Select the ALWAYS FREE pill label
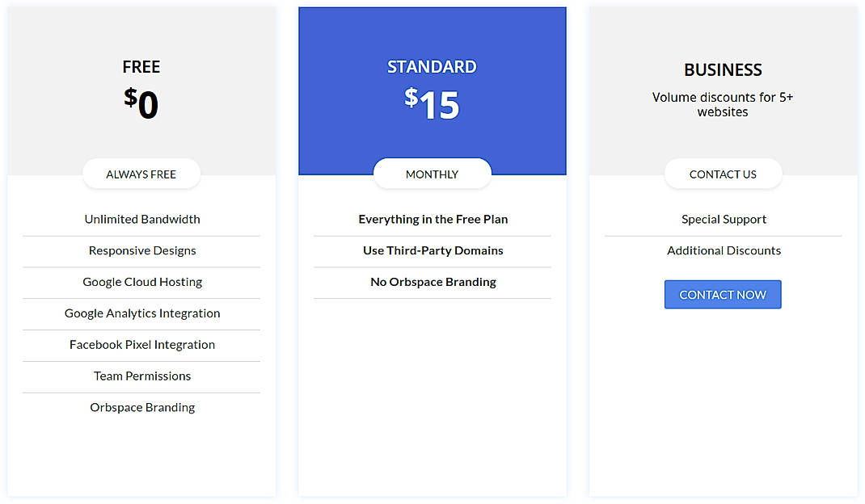865x504 pixels. tap(141, 174)
